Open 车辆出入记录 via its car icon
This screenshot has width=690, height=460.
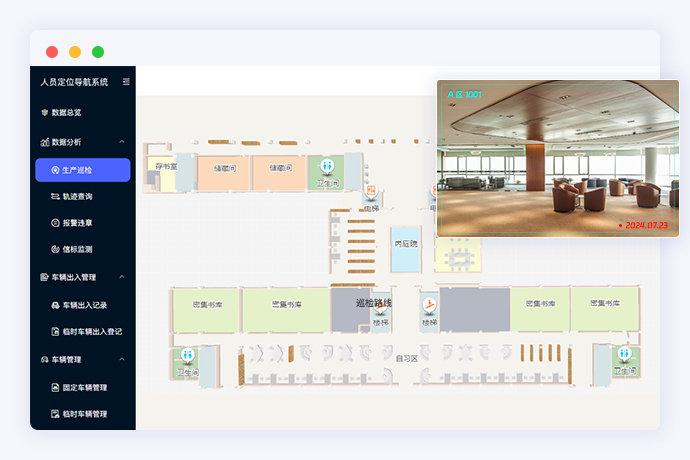click(x=55, y=305)
